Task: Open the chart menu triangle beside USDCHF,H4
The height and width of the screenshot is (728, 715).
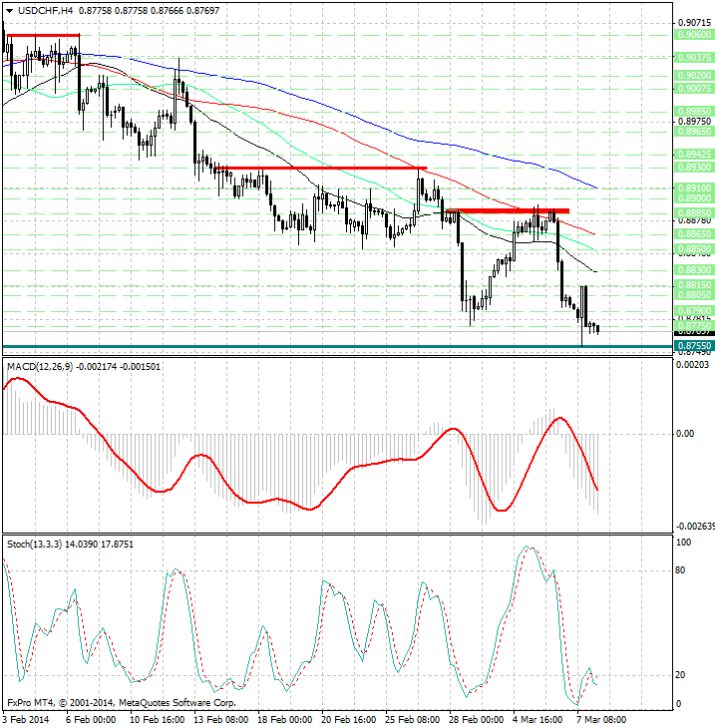Action: [10, 11]
